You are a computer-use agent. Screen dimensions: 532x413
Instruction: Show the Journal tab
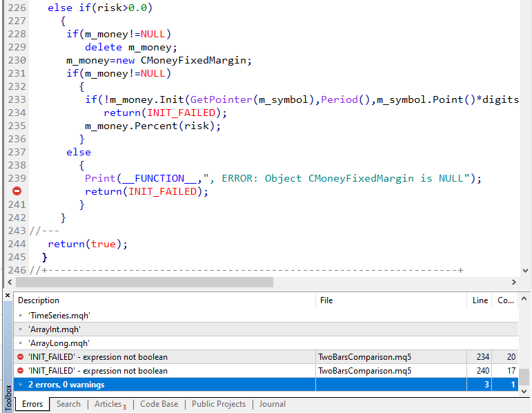pyautogui.click(x=272, y=404)
